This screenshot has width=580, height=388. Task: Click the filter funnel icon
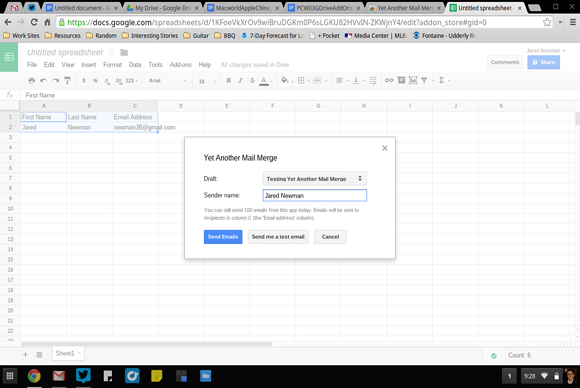(424, 80)
